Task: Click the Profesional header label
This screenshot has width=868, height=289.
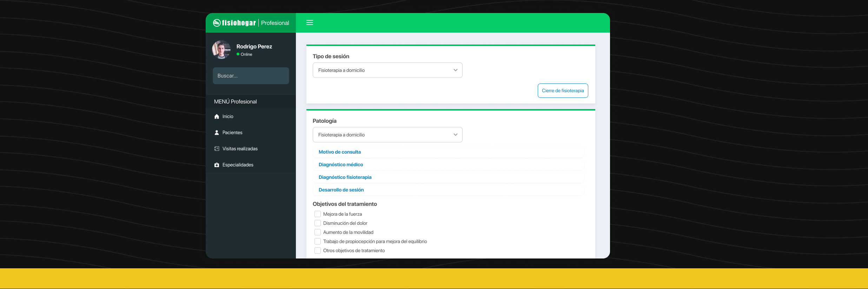Action: pyautogui.click(x=275, y=23)
